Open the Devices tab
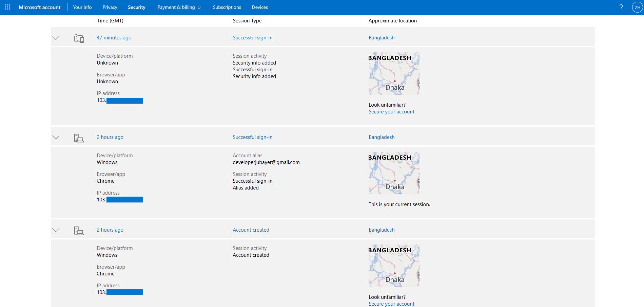This screenshot has width=644, height=307. [x=260, y=7]
